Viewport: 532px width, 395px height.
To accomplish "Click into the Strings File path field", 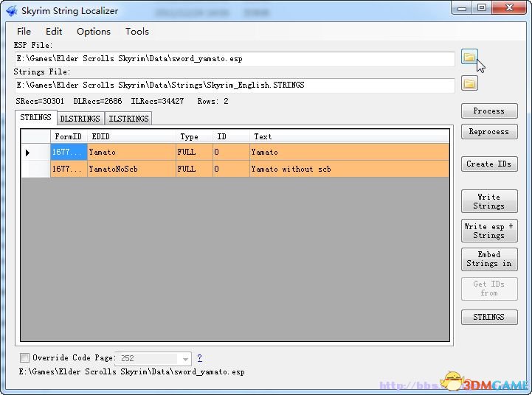I will coord(235,85).
